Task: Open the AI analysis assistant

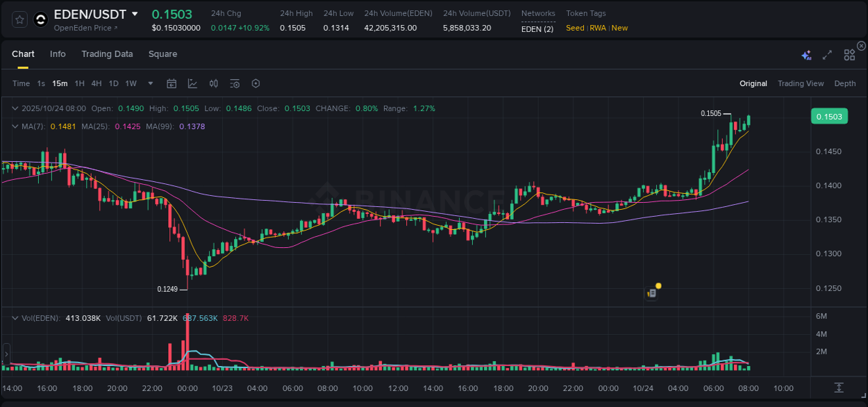Action: point(806,53)
